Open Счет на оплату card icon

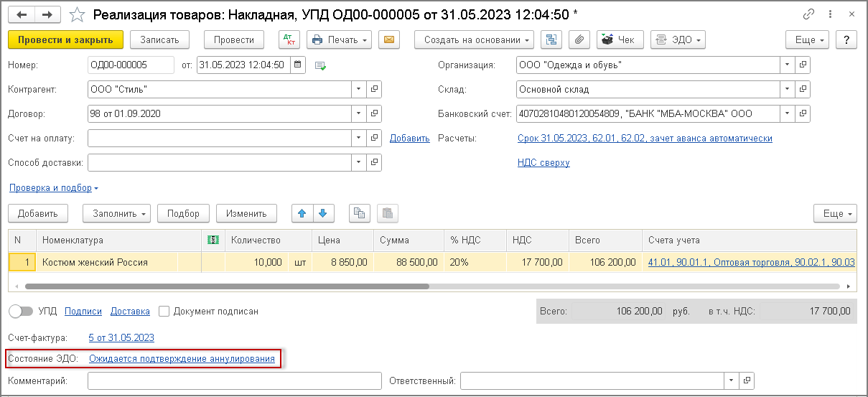pyautogui.click(x=374, y=139)
